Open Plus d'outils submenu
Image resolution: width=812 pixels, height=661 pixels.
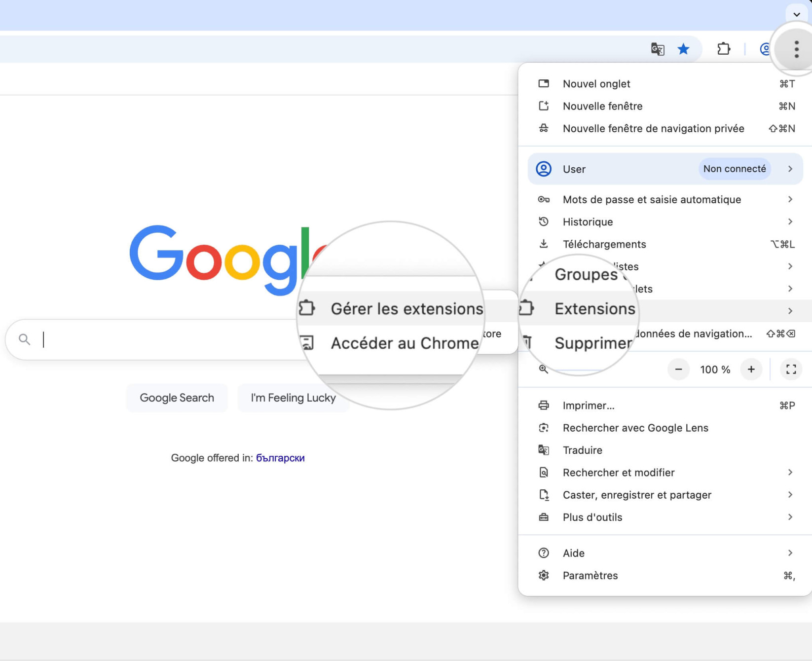point(665,517)
